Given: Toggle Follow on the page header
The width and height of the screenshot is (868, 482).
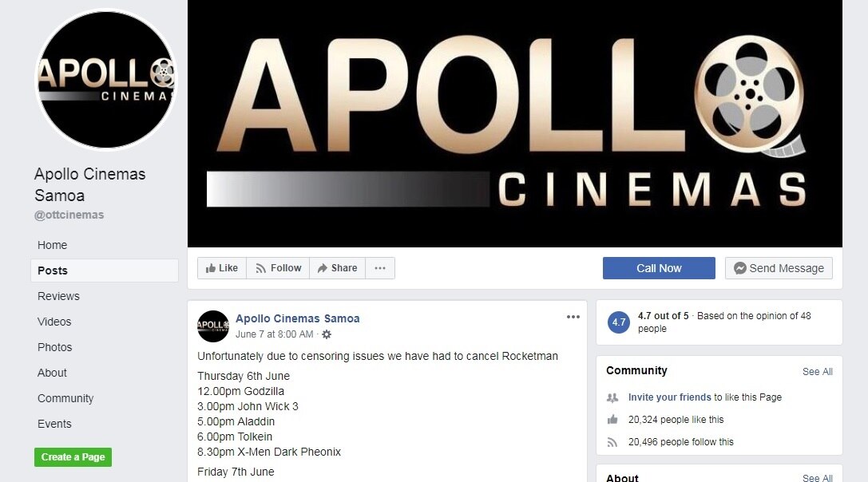Looking at the screenshot, I should (x=277, y=268).
